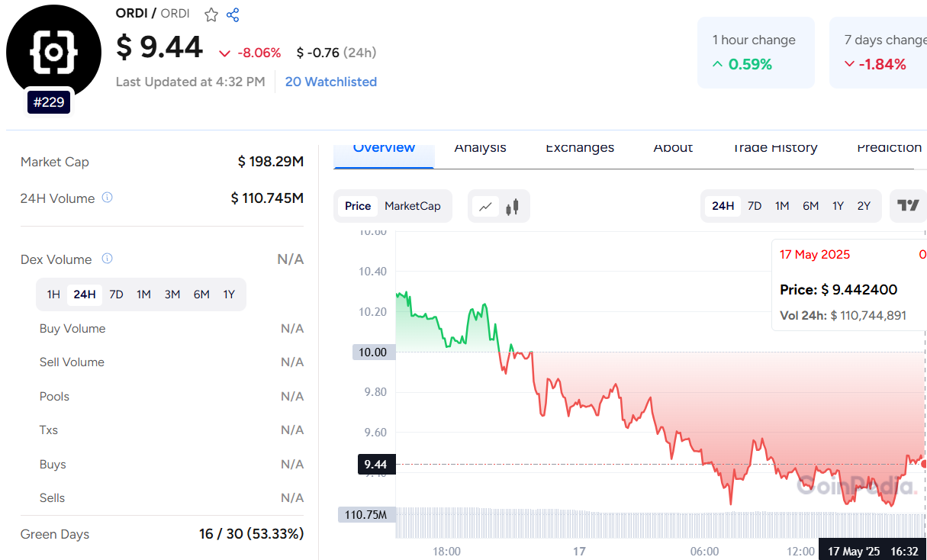The height and width of the screenshot is (560, 927).
Task: Select 3M Dex Volume period
Action: click(x=172, y=294)
